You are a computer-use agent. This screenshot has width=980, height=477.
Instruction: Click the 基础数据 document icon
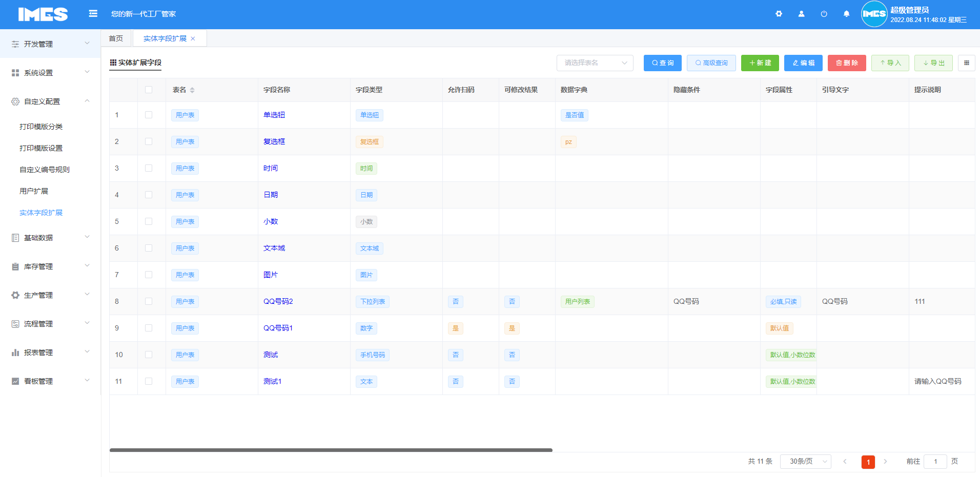(15, 238)
